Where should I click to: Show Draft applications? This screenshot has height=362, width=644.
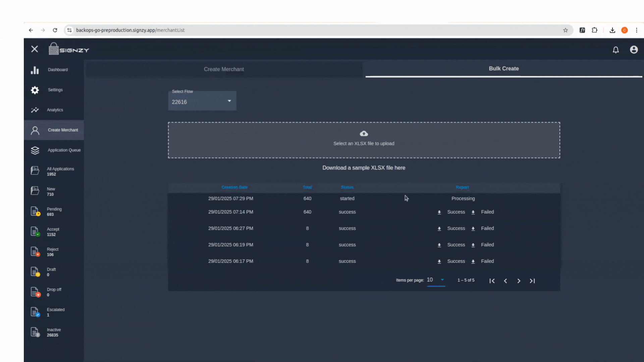click(54, 272)
